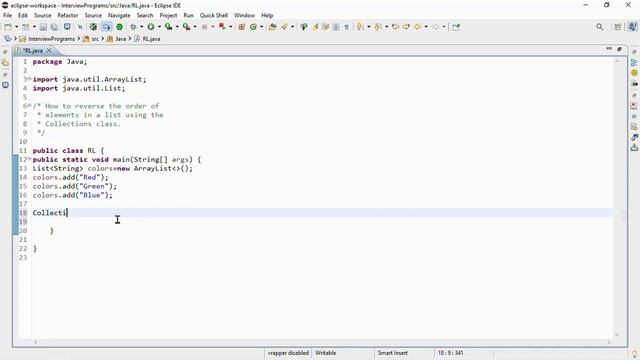Toggle the highlighted blue toolbar button
Image resolution: width=640 pixels, height=360 pixels.
[107, 27]
